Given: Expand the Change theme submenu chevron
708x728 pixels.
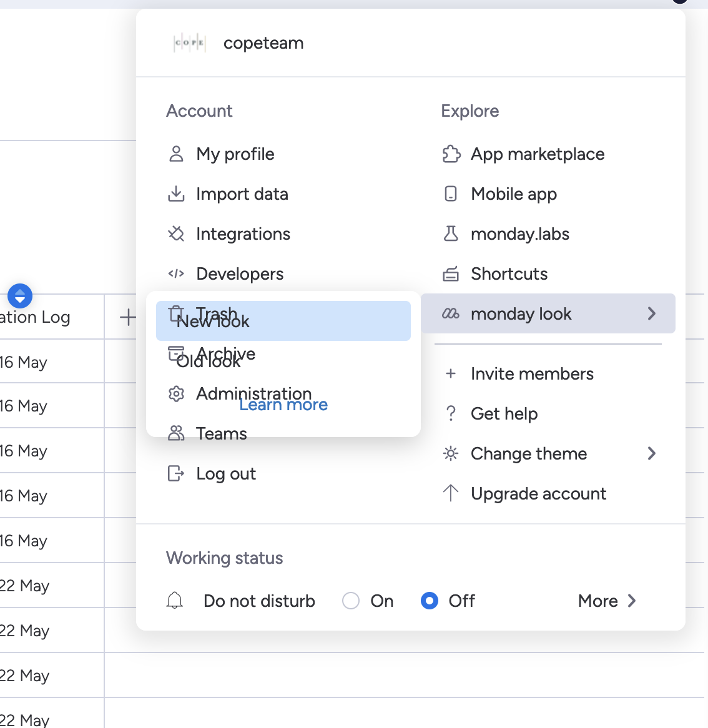Looking at the screenshot, I should click(652, 453).
